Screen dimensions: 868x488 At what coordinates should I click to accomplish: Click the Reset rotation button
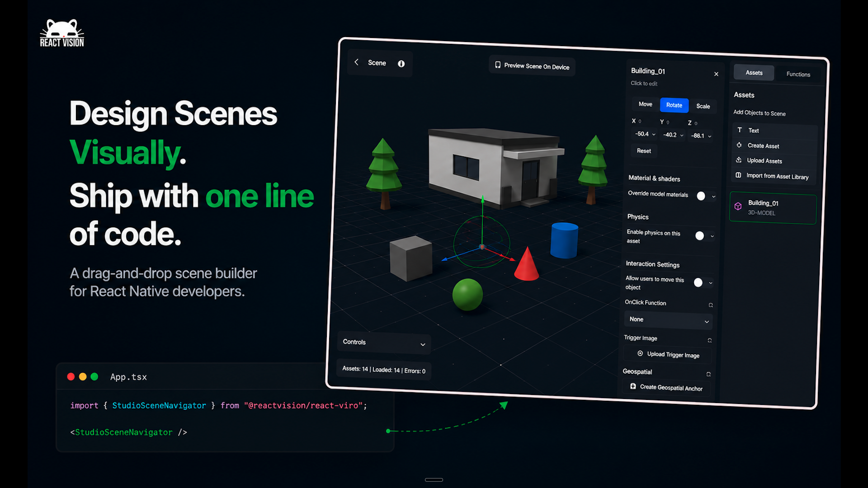tap(644, 151)
